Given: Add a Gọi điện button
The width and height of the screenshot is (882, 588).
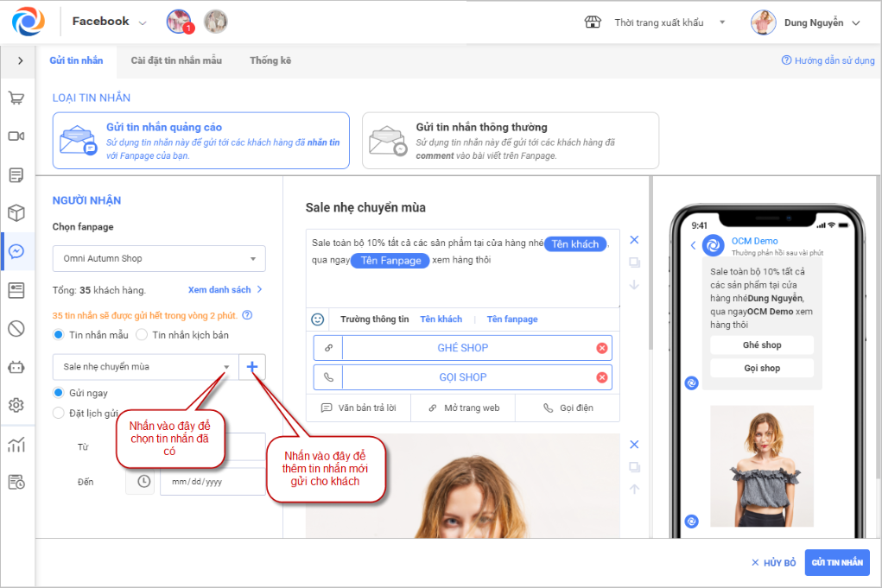Looking at the screenshot, I should click(568, 408).
